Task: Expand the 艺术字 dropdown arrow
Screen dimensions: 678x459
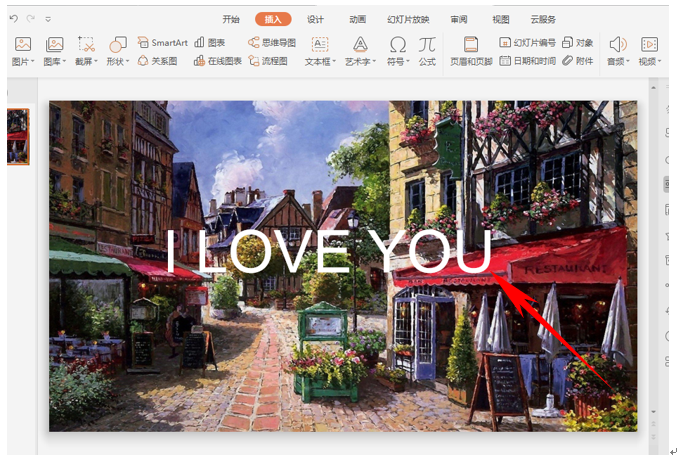Action: click(x=374, y=62)
